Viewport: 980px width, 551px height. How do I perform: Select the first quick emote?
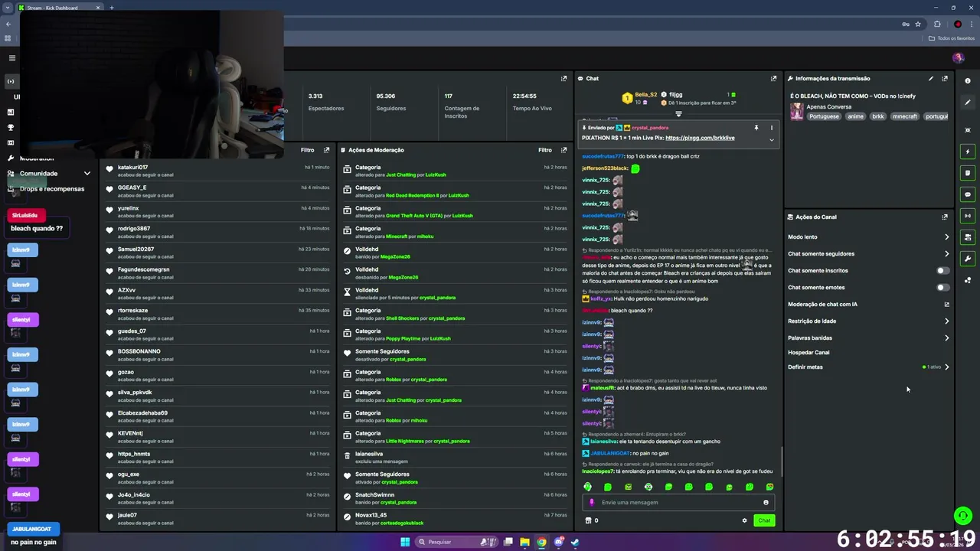[x=588, y=487]
